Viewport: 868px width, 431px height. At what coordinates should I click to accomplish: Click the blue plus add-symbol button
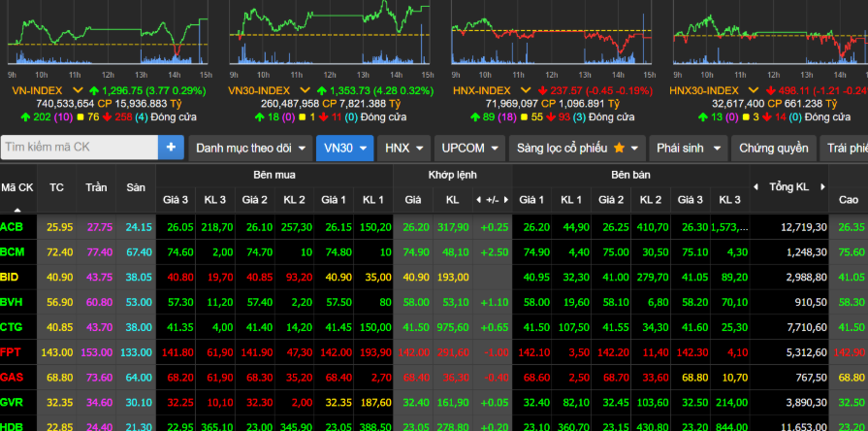[172, 148]
